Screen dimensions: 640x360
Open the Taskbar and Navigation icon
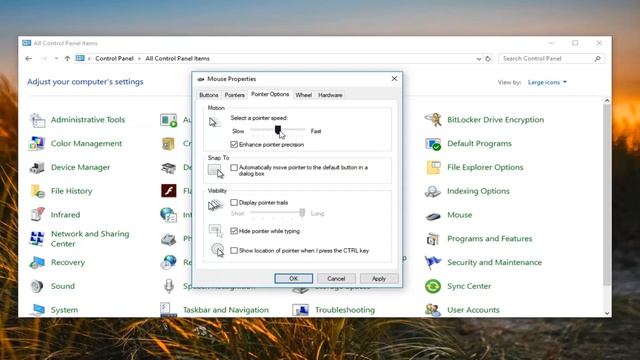[169, 310]
